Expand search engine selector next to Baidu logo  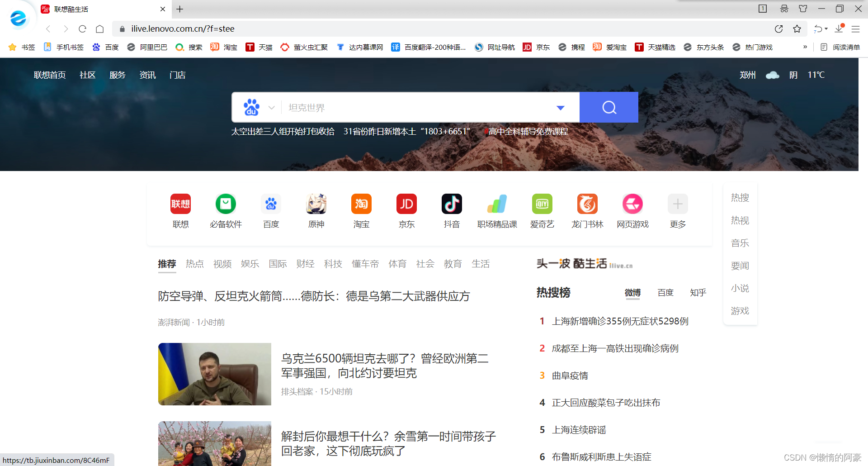(271, 108)
